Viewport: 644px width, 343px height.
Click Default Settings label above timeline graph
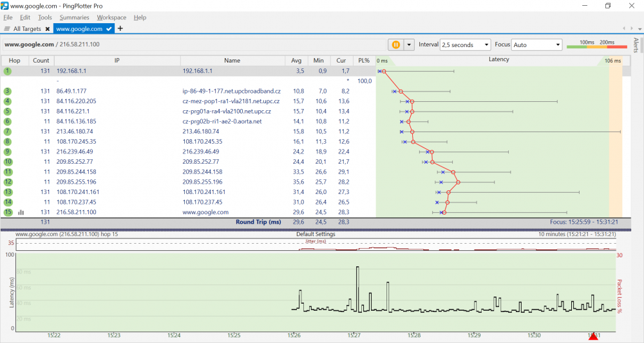tap(316, 234)
